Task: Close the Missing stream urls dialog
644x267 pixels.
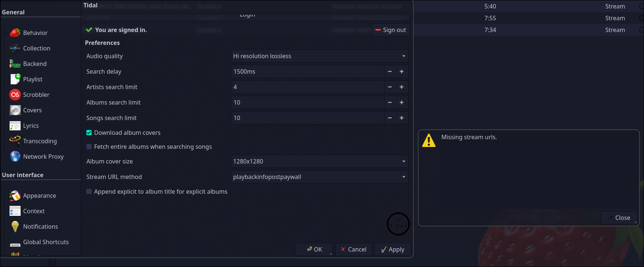Action: pos(619,218)
